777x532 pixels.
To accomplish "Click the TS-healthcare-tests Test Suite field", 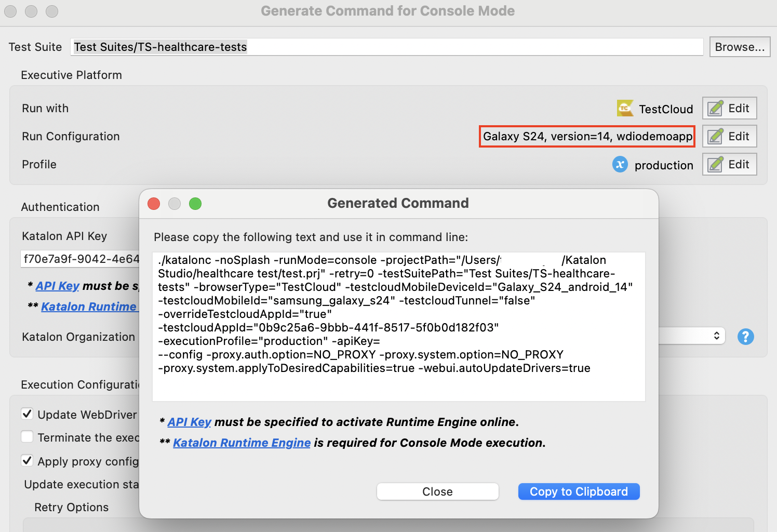I will pos(387,47).
